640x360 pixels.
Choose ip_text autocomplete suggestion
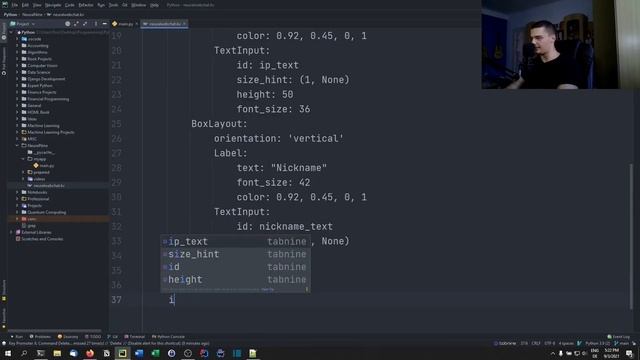(235, 241)
